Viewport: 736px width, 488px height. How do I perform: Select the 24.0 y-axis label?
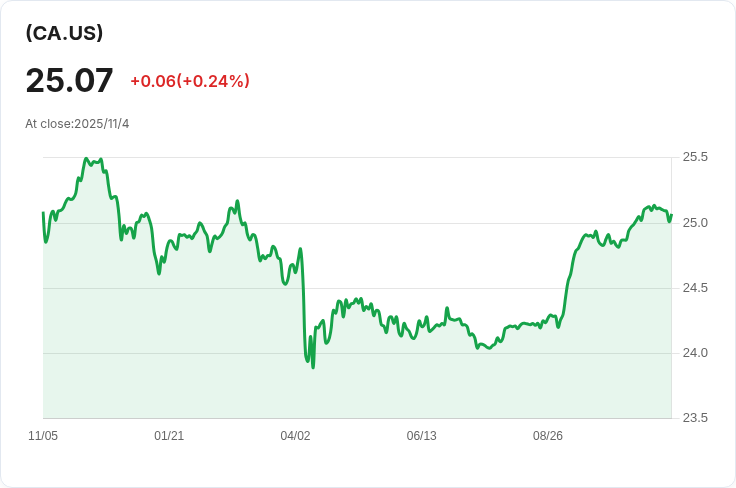(695, 353)
